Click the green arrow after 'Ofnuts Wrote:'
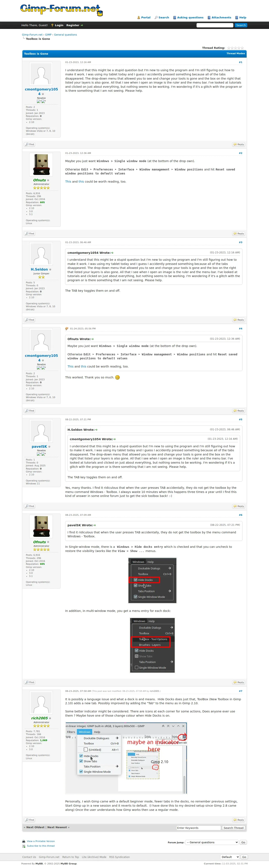The height and width of the screenshot is (868, 269). pos(93,339)
